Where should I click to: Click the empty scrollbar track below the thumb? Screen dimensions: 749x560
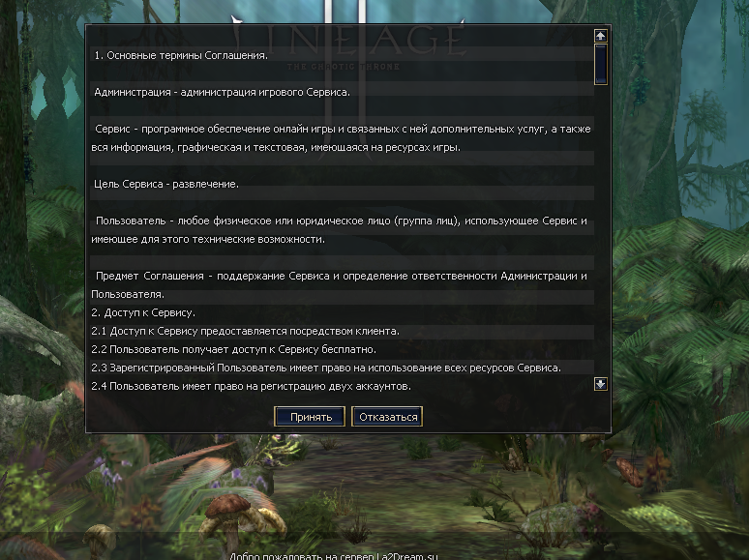click(x=600, y=230)
